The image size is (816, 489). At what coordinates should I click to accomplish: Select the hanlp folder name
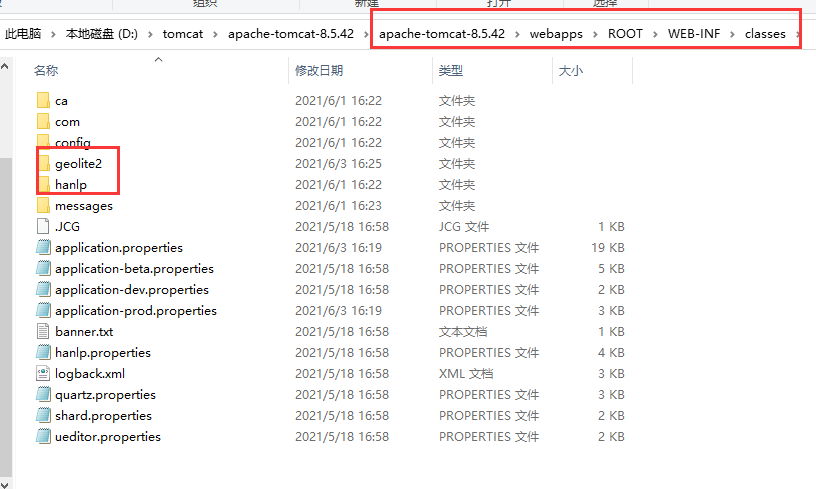pyautogui.click(x=71, y=185)
